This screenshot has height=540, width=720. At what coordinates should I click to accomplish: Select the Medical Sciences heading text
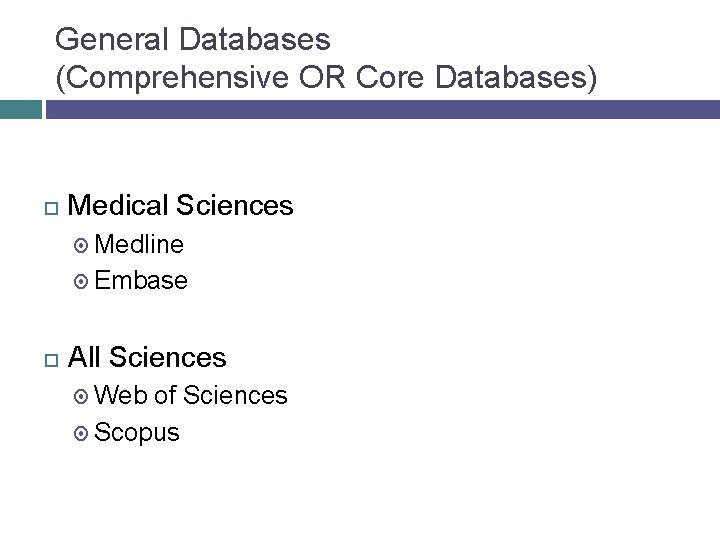183,206
